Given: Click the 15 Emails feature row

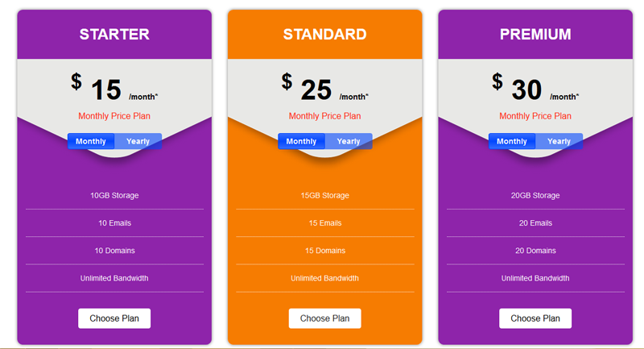Looking at the screenshot, I should coord(325,223).
